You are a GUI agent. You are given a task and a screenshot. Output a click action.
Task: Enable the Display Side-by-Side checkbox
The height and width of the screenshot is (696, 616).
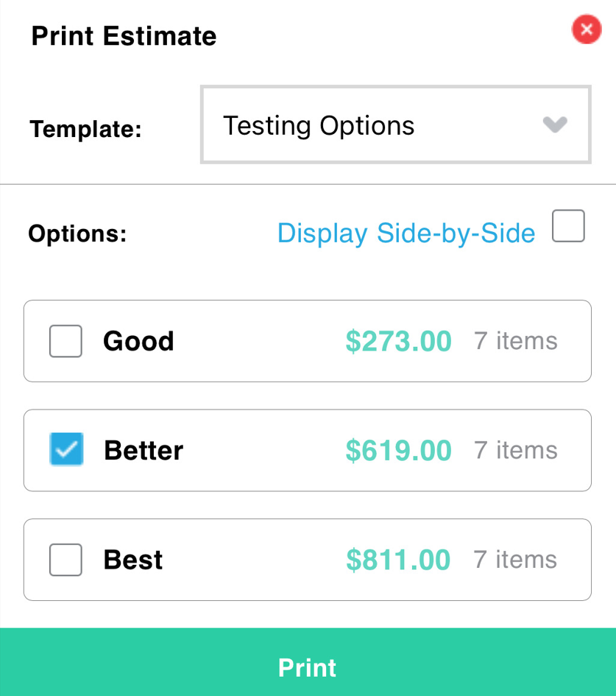tap(568, 225)
